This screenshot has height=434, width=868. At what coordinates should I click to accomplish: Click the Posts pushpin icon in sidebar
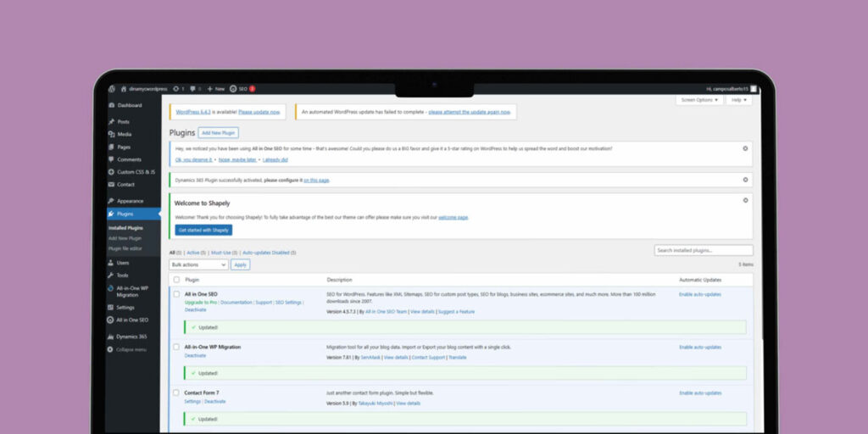tap(112, 122)
